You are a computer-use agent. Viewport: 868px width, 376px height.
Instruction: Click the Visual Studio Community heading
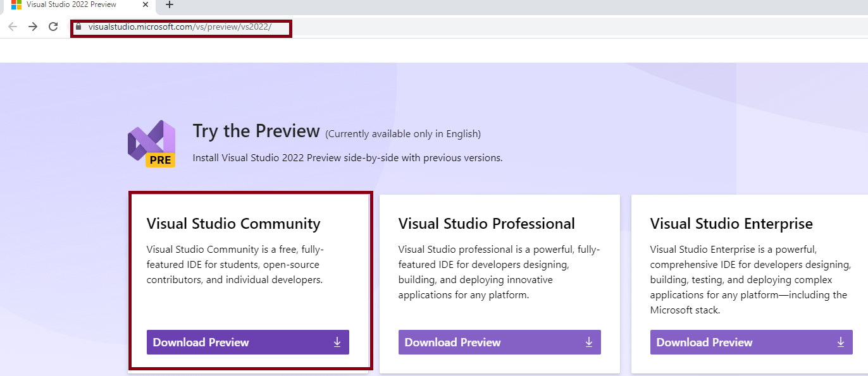tap(233, 224)
